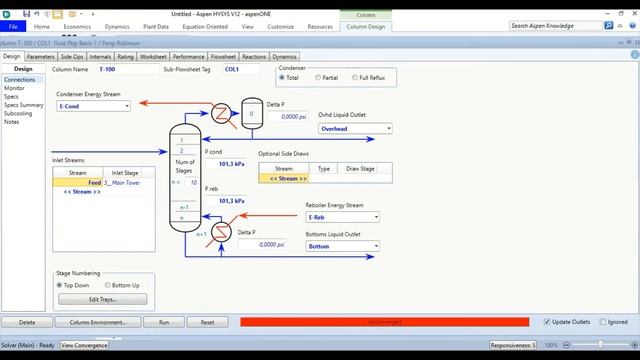Click the blue info icon at window edge
Screen dimensions: 640x360
[x=635, y=55]
